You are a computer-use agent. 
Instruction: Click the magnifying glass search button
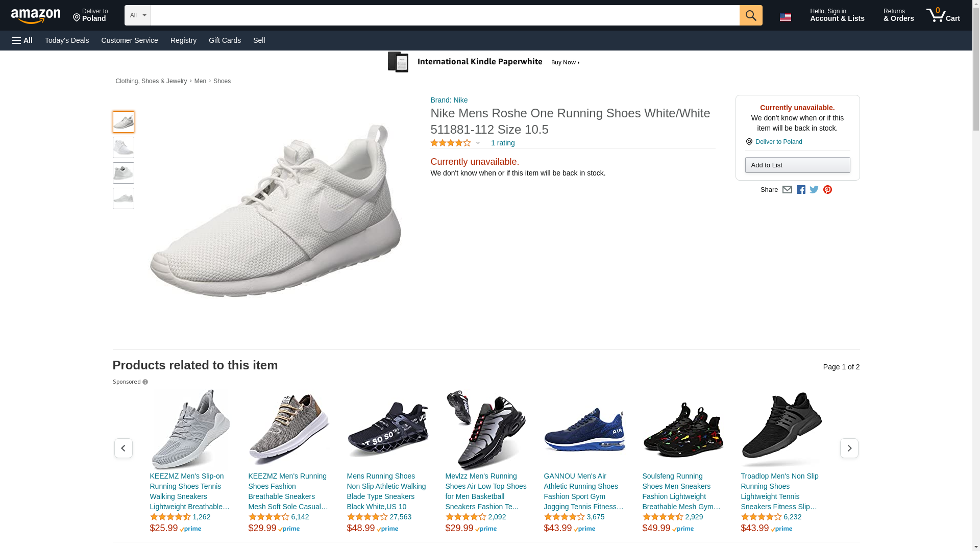pyautogui.click(x=750, y=15)
